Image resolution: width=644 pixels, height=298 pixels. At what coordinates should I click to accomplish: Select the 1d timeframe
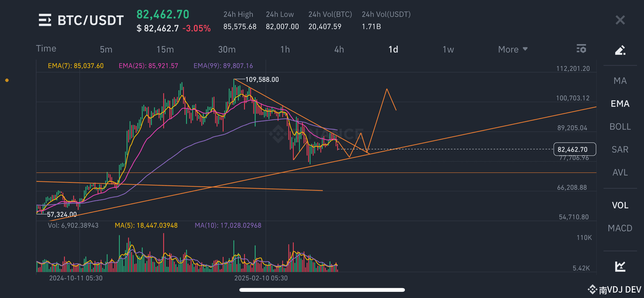click(x=393, y=49)
